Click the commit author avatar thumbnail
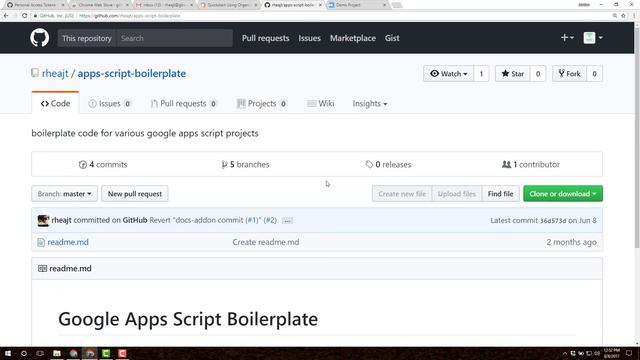Image resolution: width=640 pixels, height=360 pixels. (x=43, y=220)
